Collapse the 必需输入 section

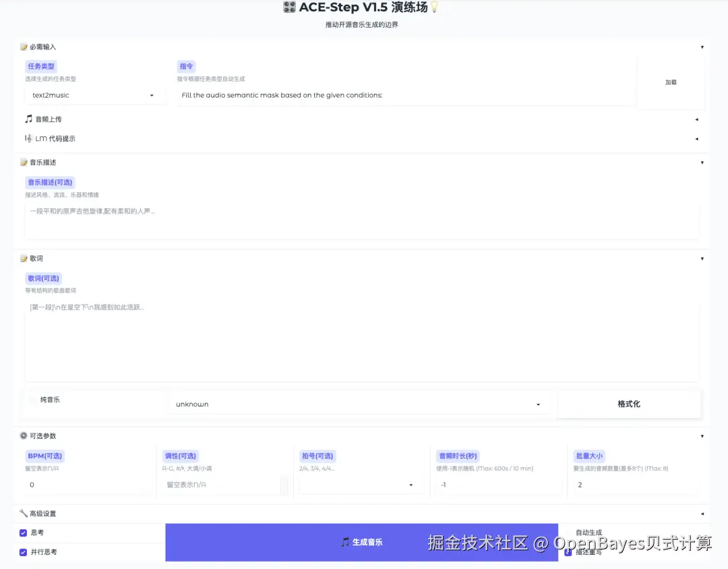pyautogui.click(x=702, y=47)
